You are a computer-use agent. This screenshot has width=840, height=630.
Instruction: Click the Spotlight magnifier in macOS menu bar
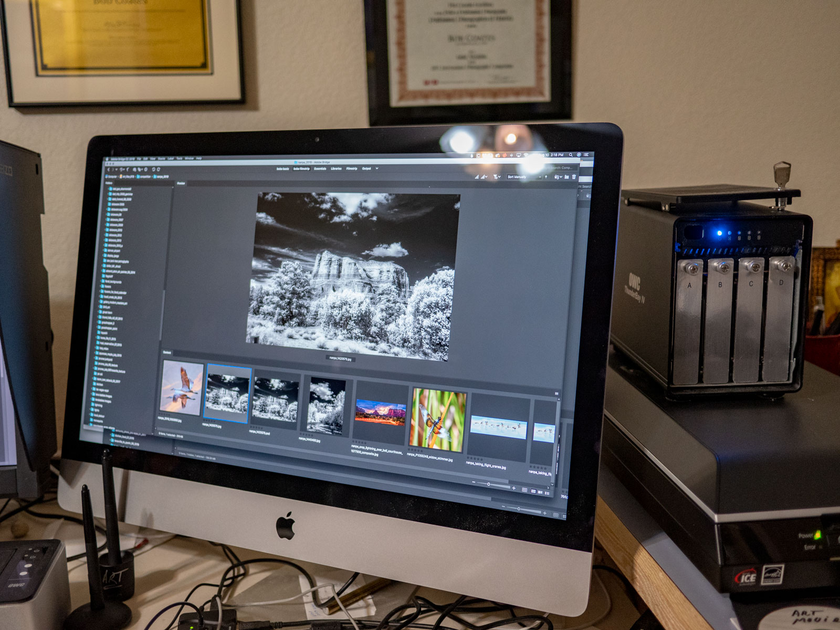click(571, 155)
